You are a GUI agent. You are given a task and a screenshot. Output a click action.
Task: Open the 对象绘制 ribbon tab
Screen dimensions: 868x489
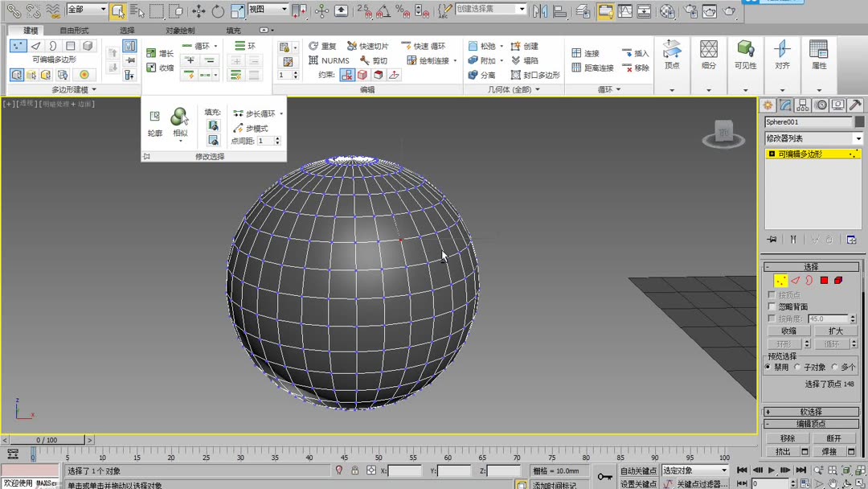click(180, 31)
